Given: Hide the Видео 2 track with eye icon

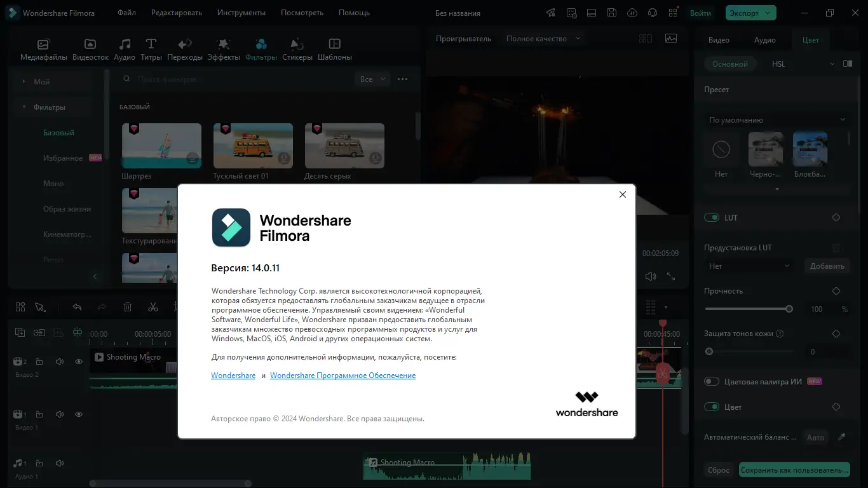Looking at the screenshot, I should [x=79, y=362].
